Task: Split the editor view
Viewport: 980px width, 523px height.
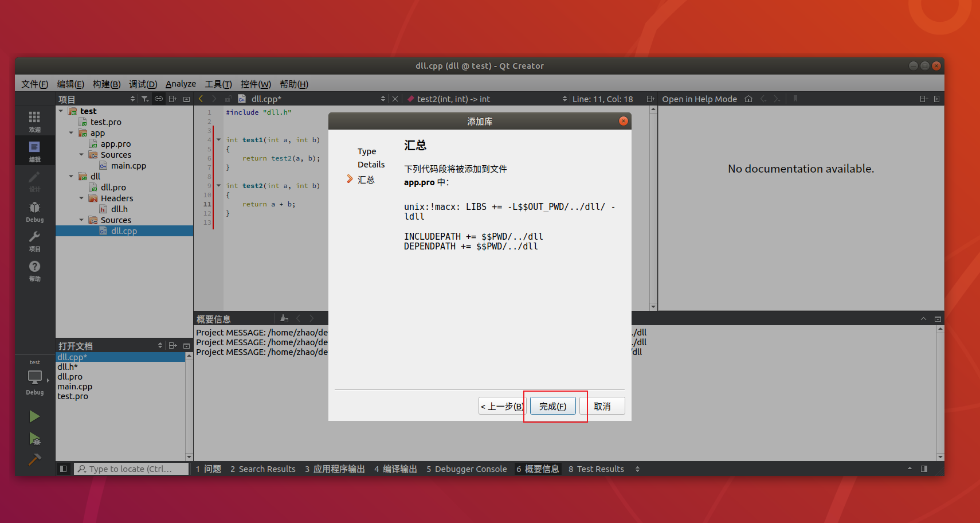Action: pos(650,99)
